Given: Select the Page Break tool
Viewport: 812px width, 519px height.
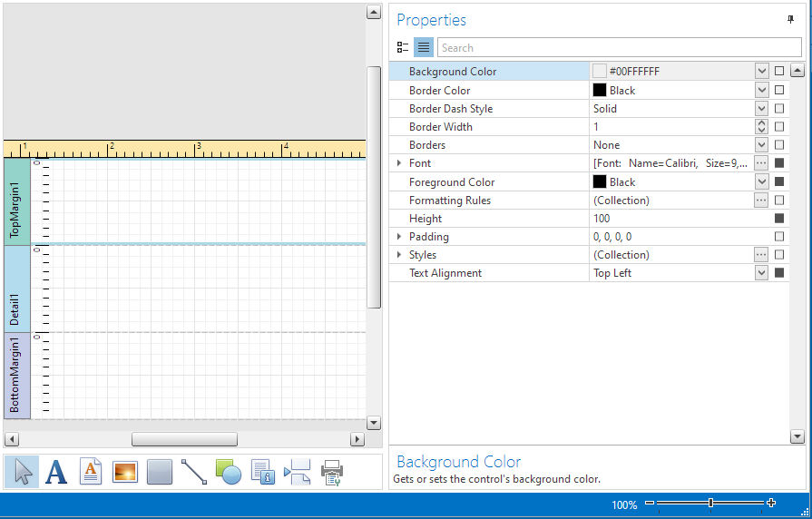Looking at the screenshot, I should pyautogui.click(x=298, y=472).
